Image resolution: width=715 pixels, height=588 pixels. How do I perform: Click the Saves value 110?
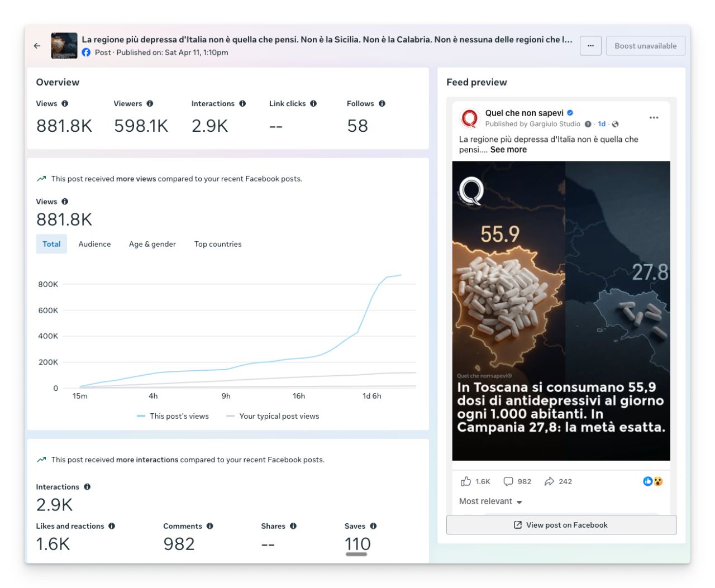click(x=357, y=544)
